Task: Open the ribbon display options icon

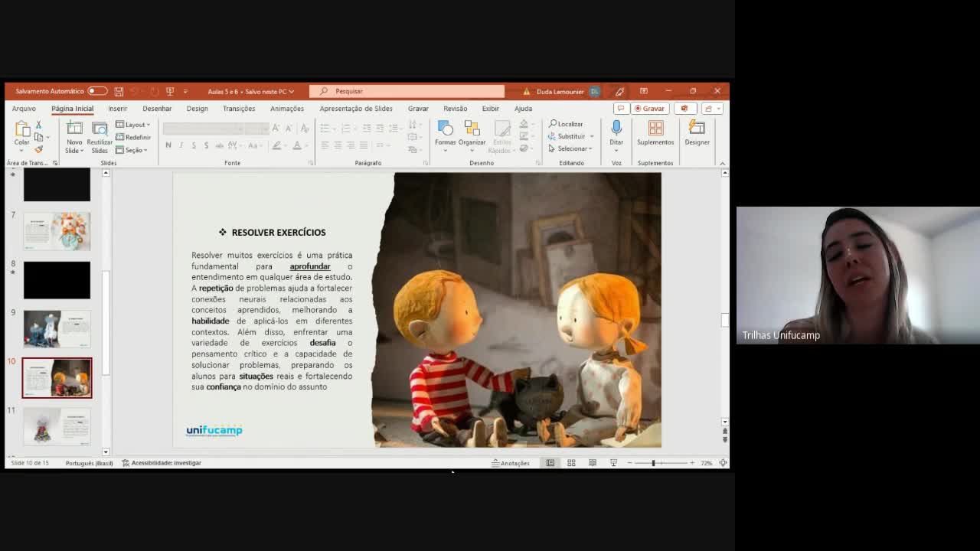Action: point(644,91)
